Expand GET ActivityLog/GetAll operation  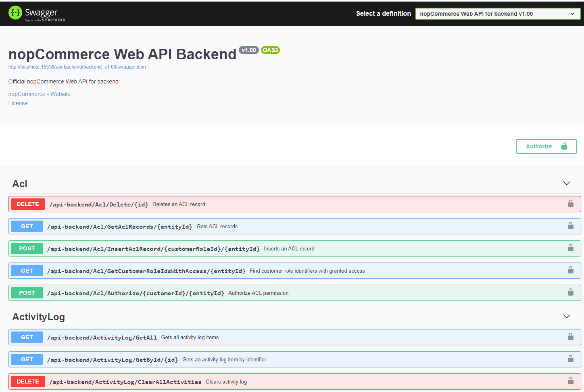pyautogui.click(x=294, y=337)
